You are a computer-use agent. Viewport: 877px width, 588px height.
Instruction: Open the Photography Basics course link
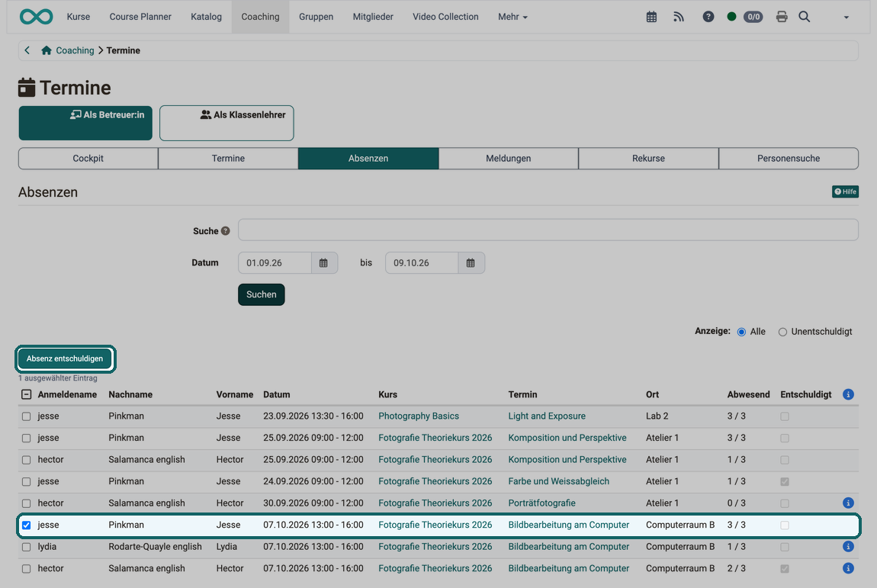tap(419, 416)
